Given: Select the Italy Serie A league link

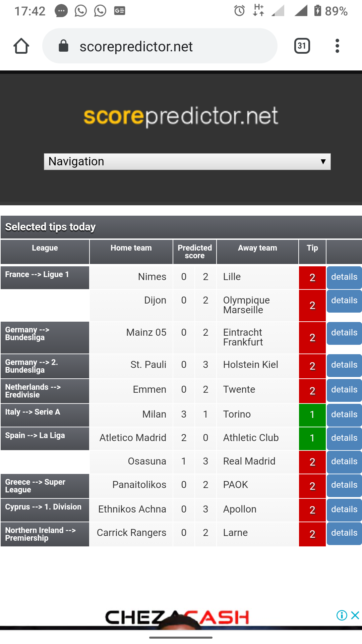Looking at the screenshot, I should click(x=33, y=412).
